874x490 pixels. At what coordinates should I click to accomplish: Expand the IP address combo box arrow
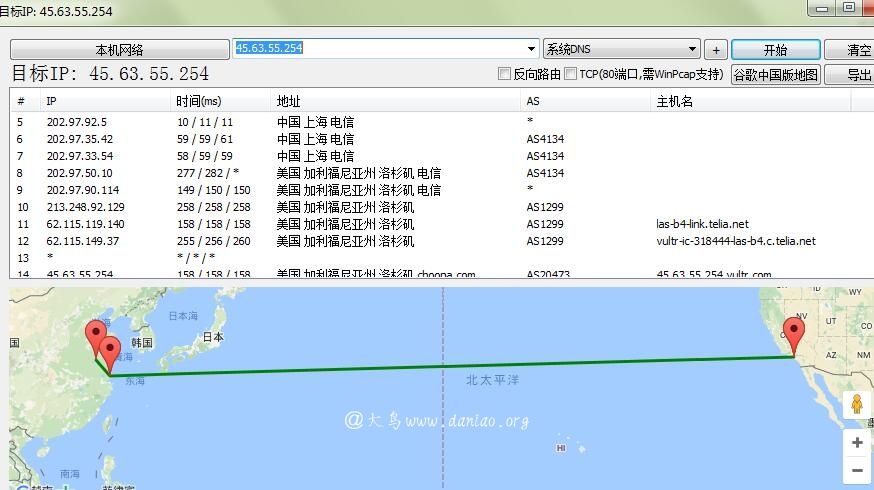[532, 48]
